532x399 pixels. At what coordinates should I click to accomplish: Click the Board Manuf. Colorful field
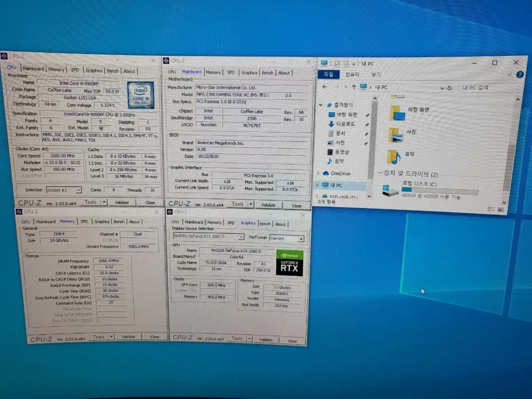coord(236,257)
